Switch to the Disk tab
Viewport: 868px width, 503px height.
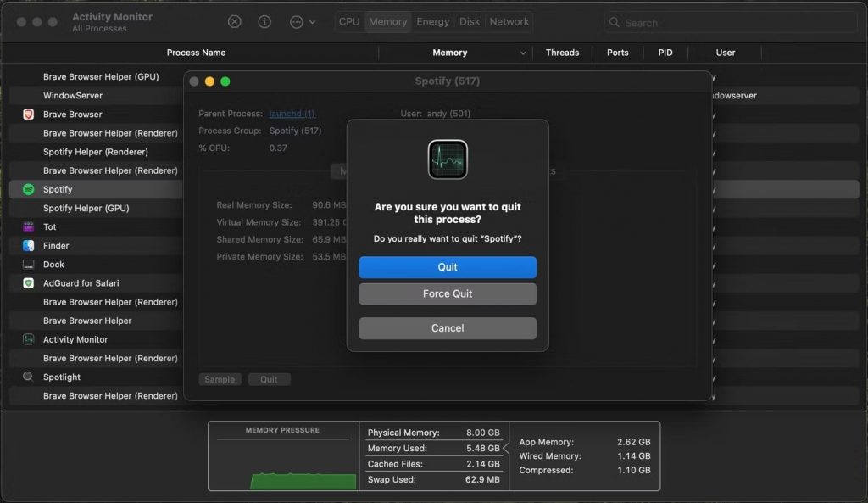point(469,21)
